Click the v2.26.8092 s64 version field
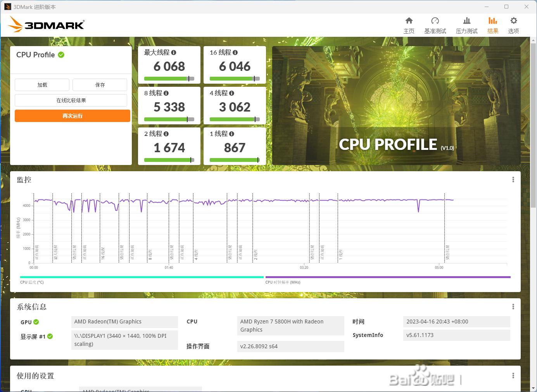The width and height of the screenshot is (537, 392). 290,346
